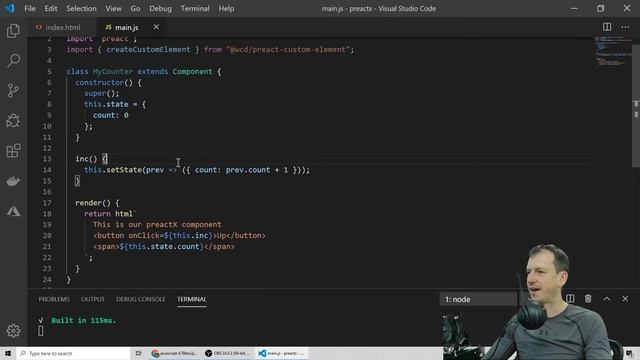Open Task View on the taskbar
Screen dimensions: 640x360
point(138,353)
